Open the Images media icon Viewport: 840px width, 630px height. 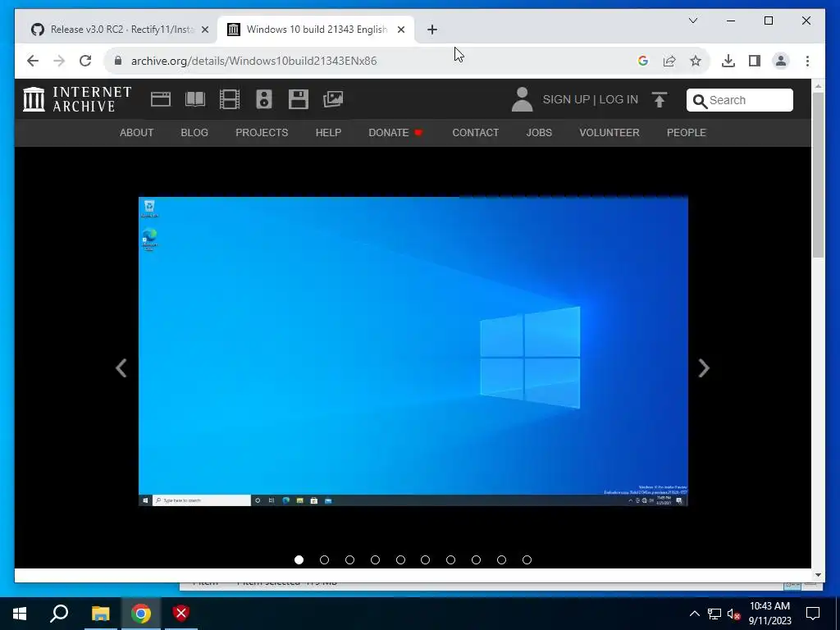[x=333, y=99]
